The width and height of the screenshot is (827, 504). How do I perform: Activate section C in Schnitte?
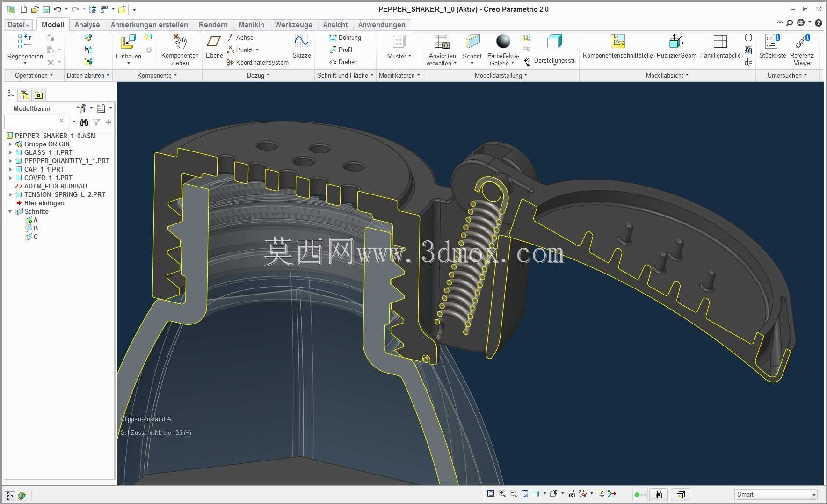coord(32,237)
